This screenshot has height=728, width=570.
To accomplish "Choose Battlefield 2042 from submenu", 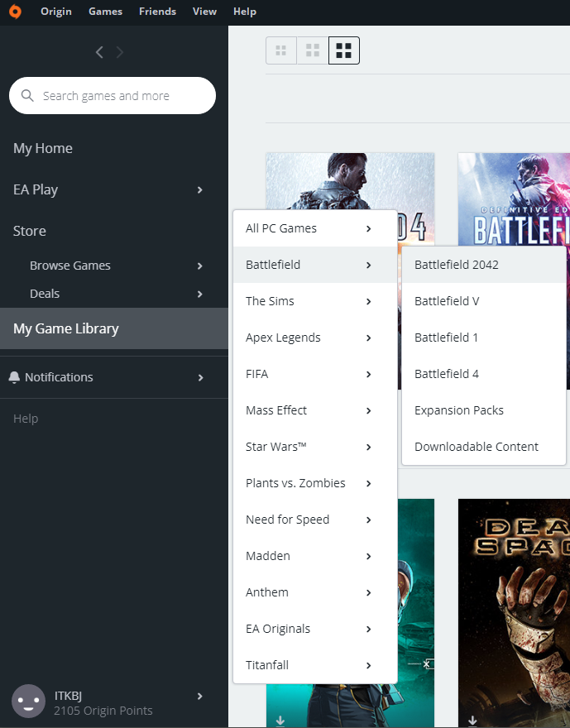I will (x=484, y=265).
